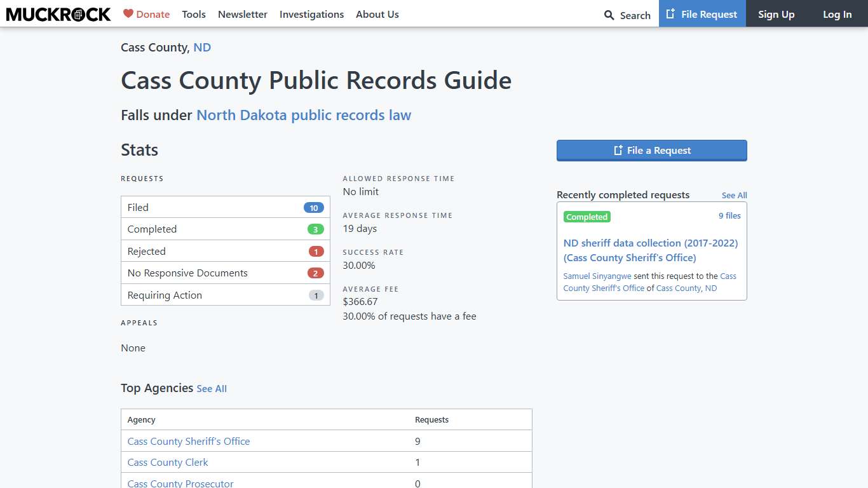Select the Newsletter menu item
Screen dimensions: 868x488
(x=243, y=14)
